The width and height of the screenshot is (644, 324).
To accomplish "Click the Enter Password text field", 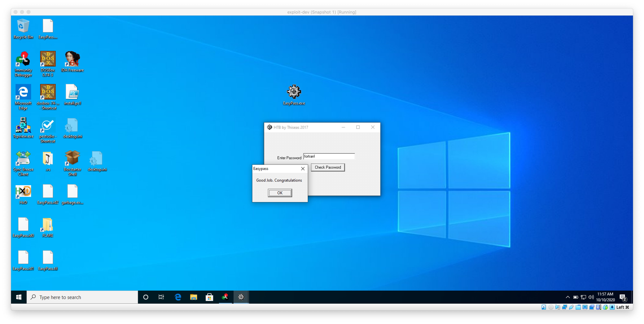I will pyautogui.click(x=329, y=156).
